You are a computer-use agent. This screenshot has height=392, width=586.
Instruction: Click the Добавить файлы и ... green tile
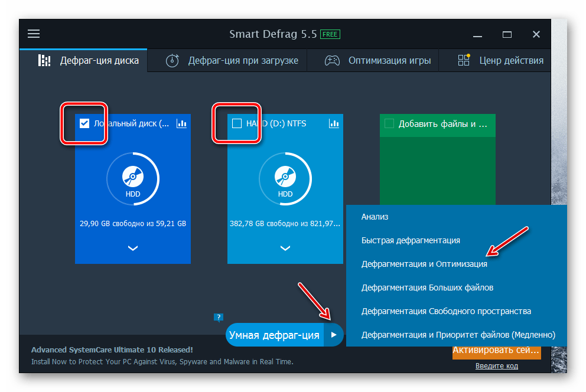pyautogui.click(x=438, y=159)
